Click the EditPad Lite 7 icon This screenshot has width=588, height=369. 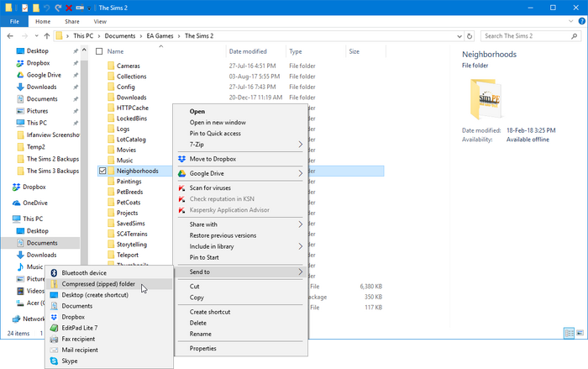[x=54, y=328]
